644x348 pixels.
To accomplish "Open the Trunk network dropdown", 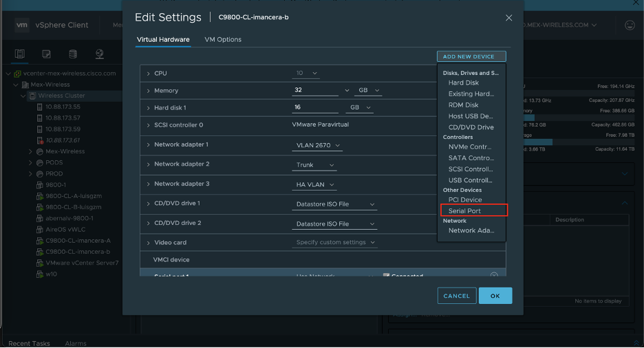I will tap(314, 165).
